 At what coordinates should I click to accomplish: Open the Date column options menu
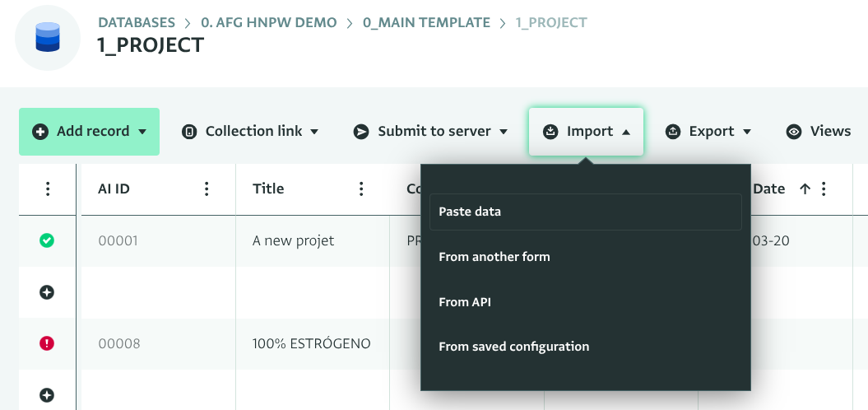pos(824,189)
